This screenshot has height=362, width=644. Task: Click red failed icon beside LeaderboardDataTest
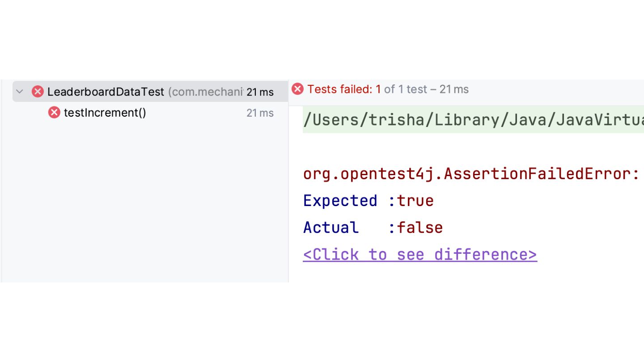[38, 92]
